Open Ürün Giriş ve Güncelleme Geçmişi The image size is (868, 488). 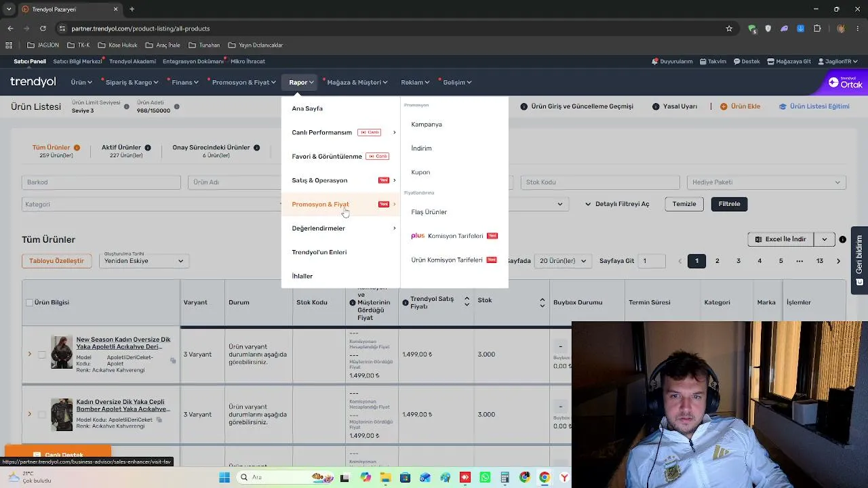577,106
